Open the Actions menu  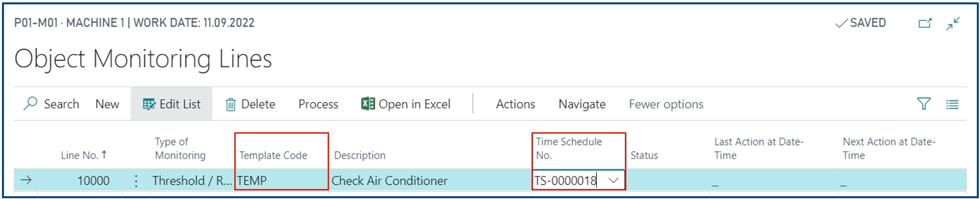pyautogui.click(x=515, y=104)
